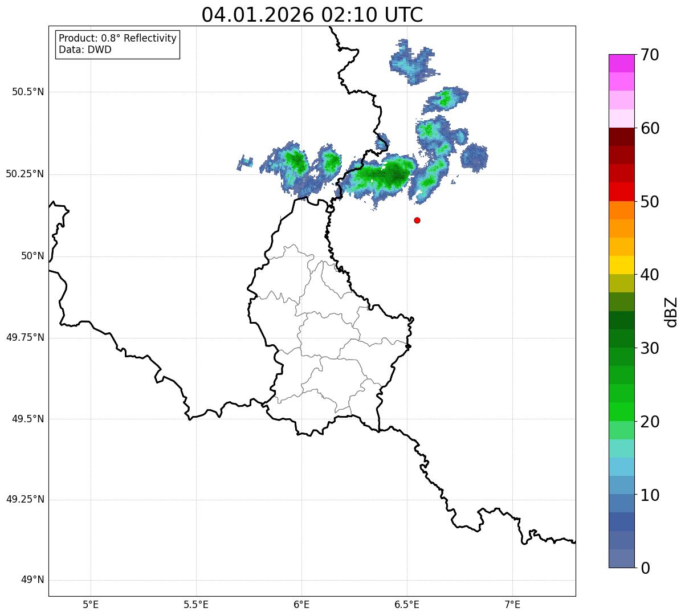Click the colorbar tick label 40
This screenshot has width=685, height=616.
tap(650, 275)
